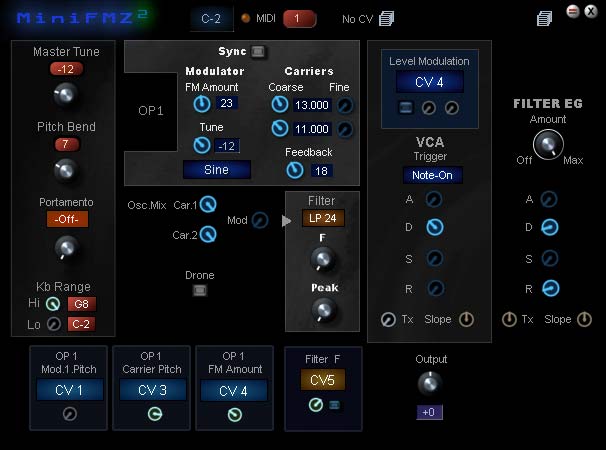This screenshot has width=606, height=450.
Task: Click the VCA Slope knob
Action: pos(466,319)
